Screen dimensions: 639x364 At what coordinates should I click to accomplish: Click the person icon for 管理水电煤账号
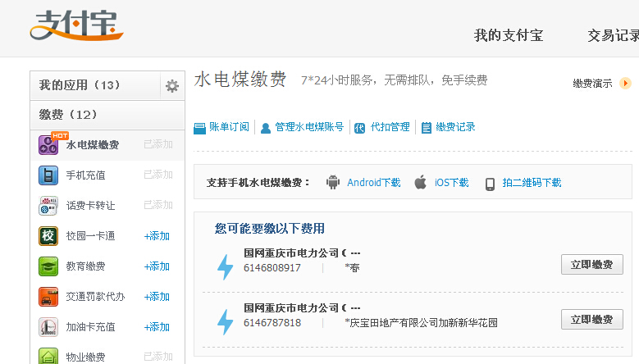click(266, 128)
